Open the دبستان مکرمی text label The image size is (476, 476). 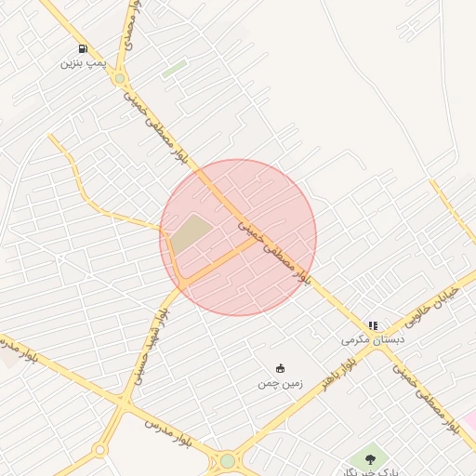click(373, 339)
